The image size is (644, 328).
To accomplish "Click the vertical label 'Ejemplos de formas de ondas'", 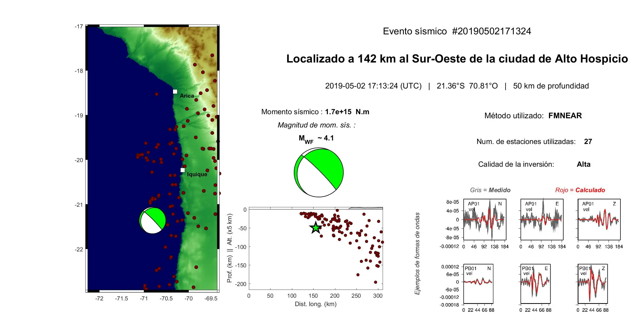I will pyautogui.click(x=417, y=254).
